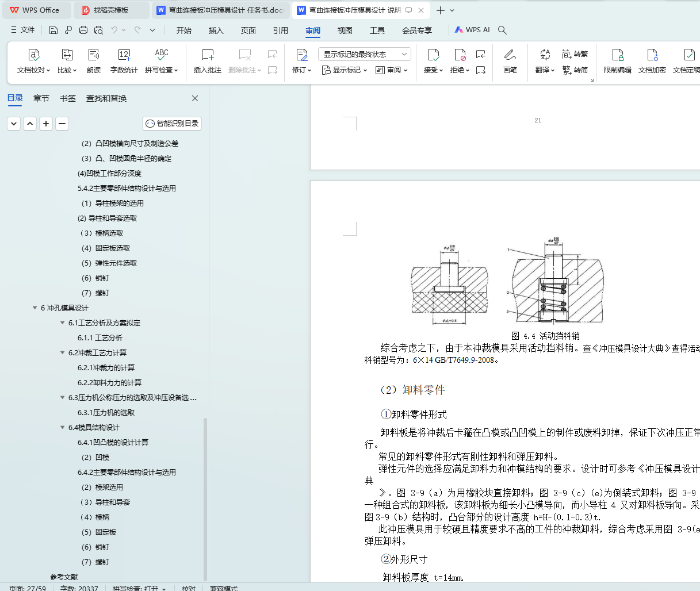This screenshot has width=700, height=591.
Task: Click the undo arrow icon
Action: pyautogui.click(x=114, y=30)
